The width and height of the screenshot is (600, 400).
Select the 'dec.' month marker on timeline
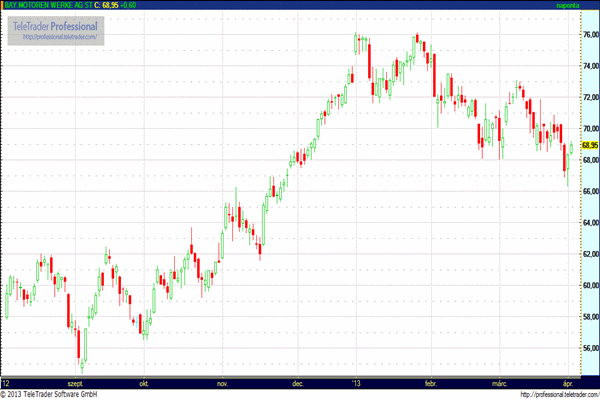297,383
